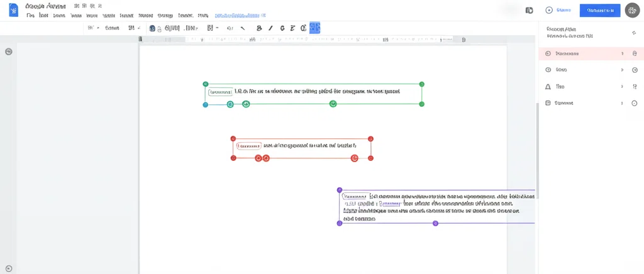Image resolution: width=644 pixels, height=274 pixels.
Task: Click the sparkle icon in side panel header
Action: click(634, 33)
